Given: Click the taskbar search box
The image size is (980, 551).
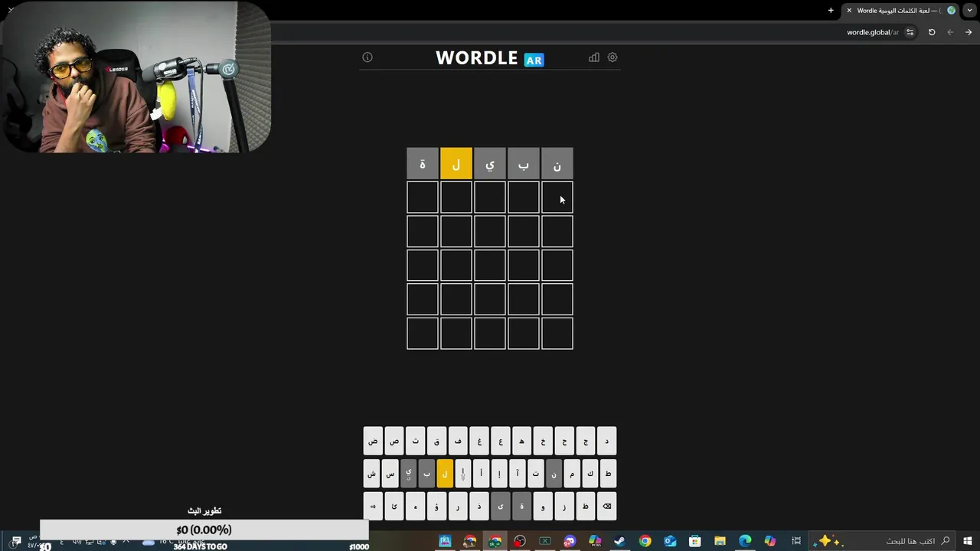Looking at the screenshot, I should pyautogui.click(x=884, y=541).
